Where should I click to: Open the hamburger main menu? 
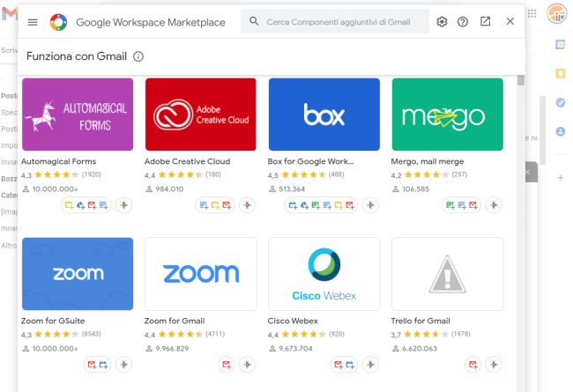click(x=33, y=22)
